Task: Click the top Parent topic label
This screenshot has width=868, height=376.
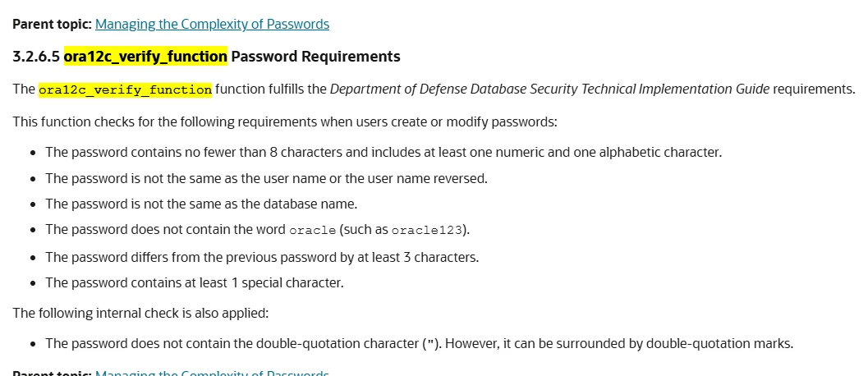Action: [x=52, y=25]
